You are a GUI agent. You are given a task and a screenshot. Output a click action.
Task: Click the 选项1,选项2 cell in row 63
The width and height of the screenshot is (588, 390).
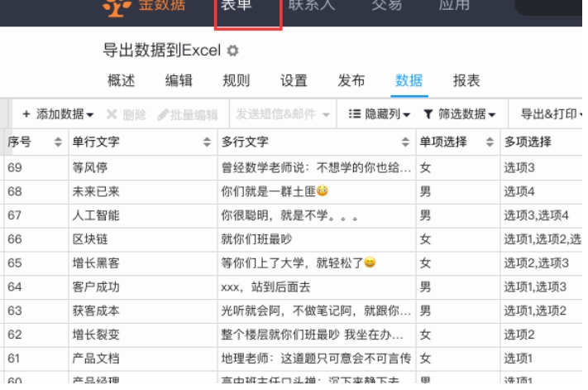click(x=542, y=311)
